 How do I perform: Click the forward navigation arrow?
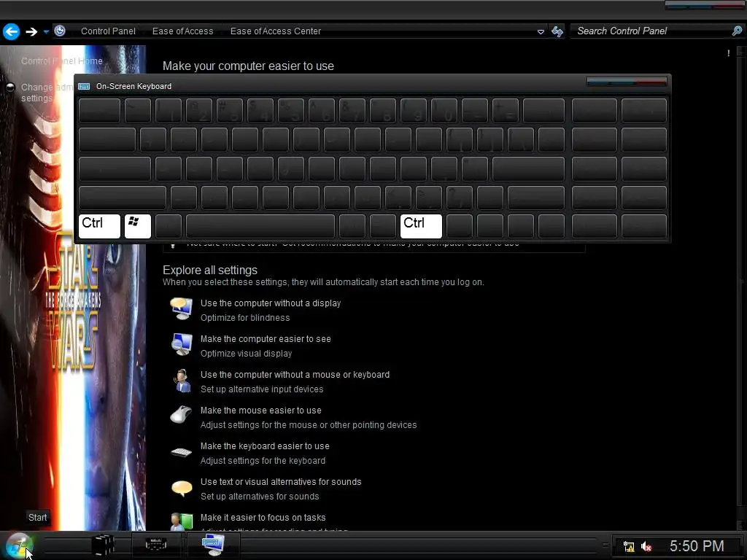tap(31, 31)
